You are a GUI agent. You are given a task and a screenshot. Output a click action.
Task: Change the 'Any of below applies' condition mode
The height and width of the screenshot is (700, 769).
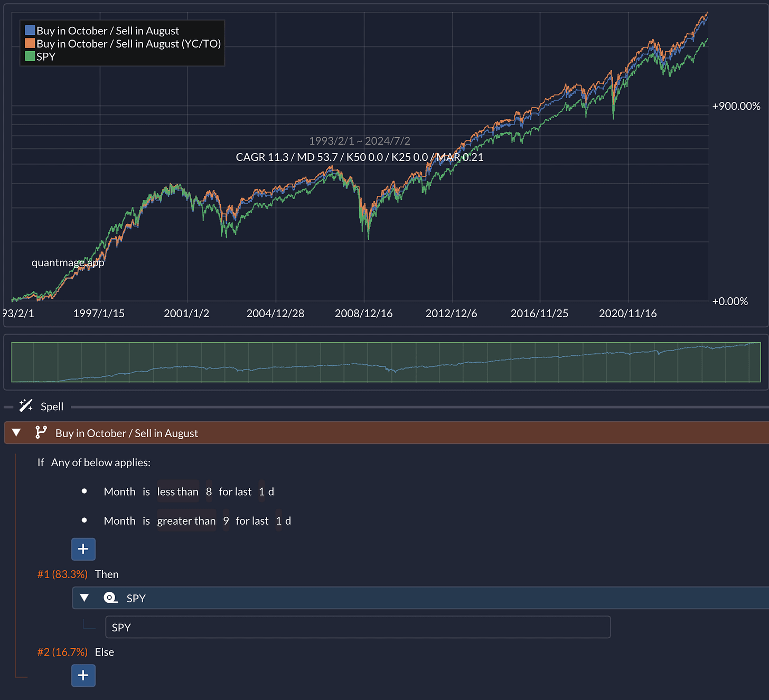[101, 462]
